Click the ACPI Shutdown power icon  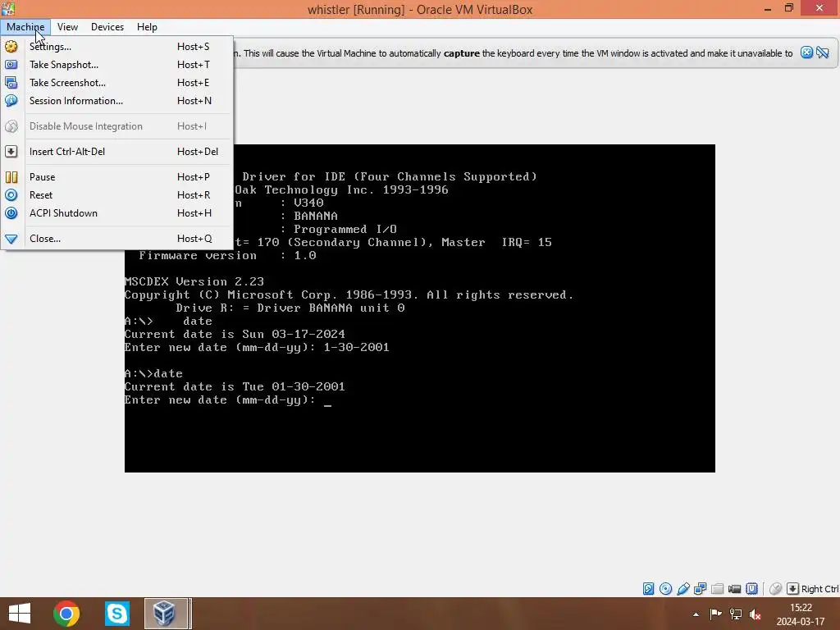[x=11, y=213]
